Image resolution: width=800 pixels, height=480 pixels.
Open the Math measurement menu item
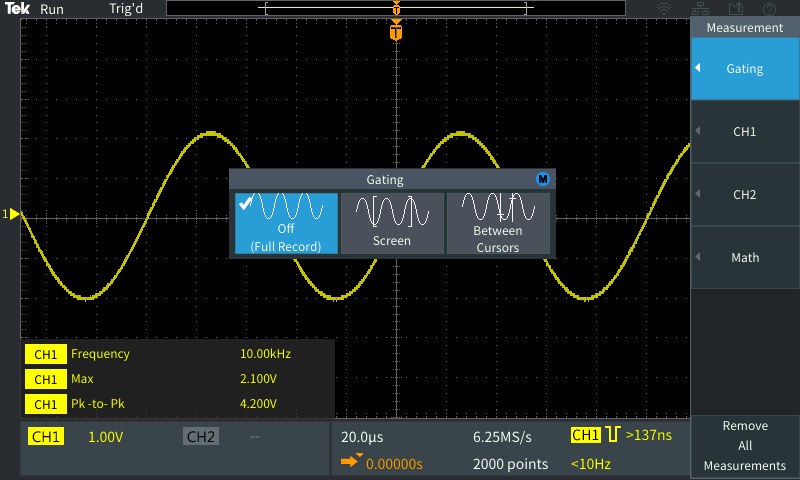point(744,257)
